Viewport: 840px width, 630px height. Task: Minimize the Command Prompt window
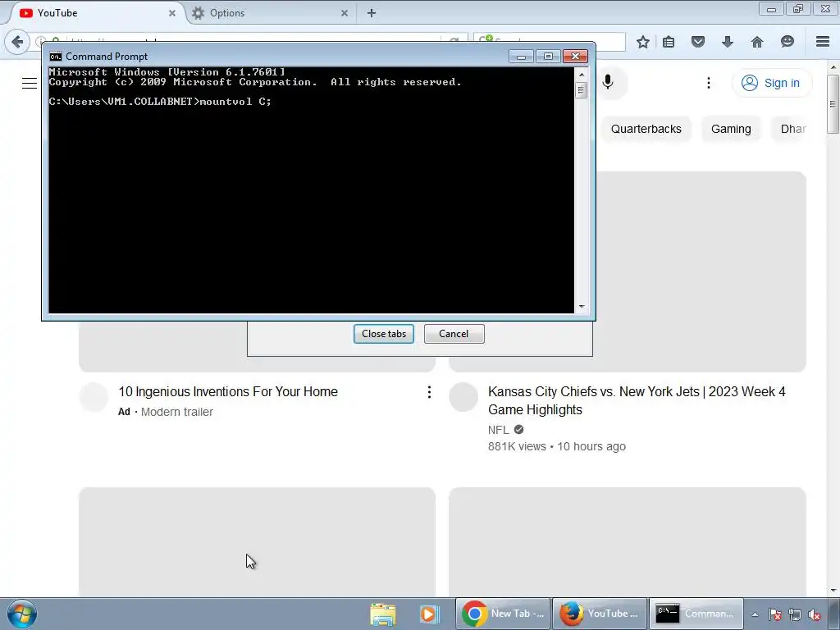click(x=521, y=57)
